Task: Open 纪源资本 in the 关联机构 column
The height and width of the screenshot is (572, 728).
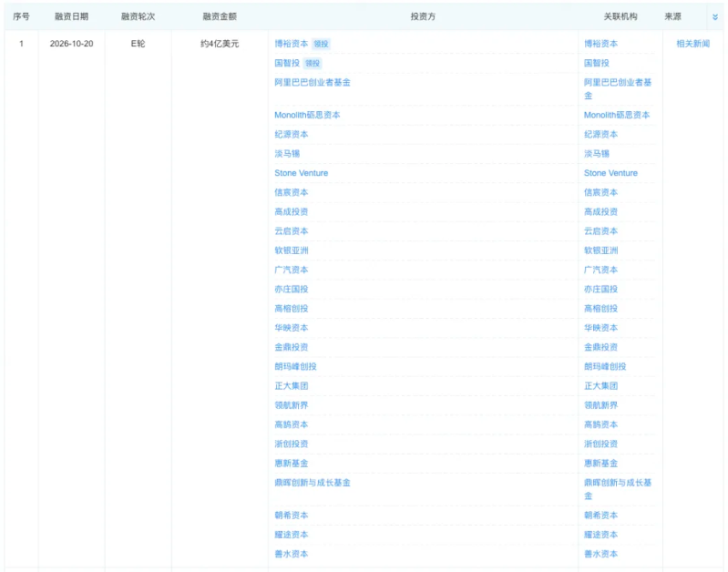Action: [x=600, y=135]
